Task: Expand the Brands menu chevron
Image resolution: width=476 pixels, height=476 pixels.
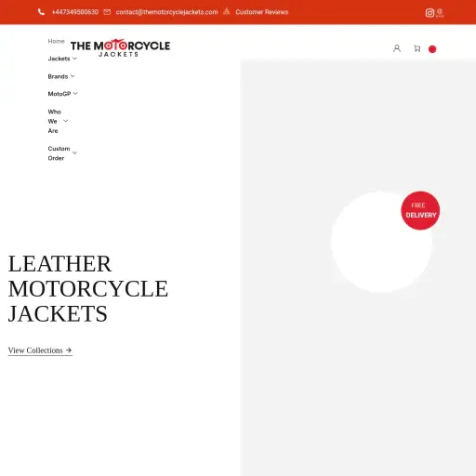Action: [73, 76]
